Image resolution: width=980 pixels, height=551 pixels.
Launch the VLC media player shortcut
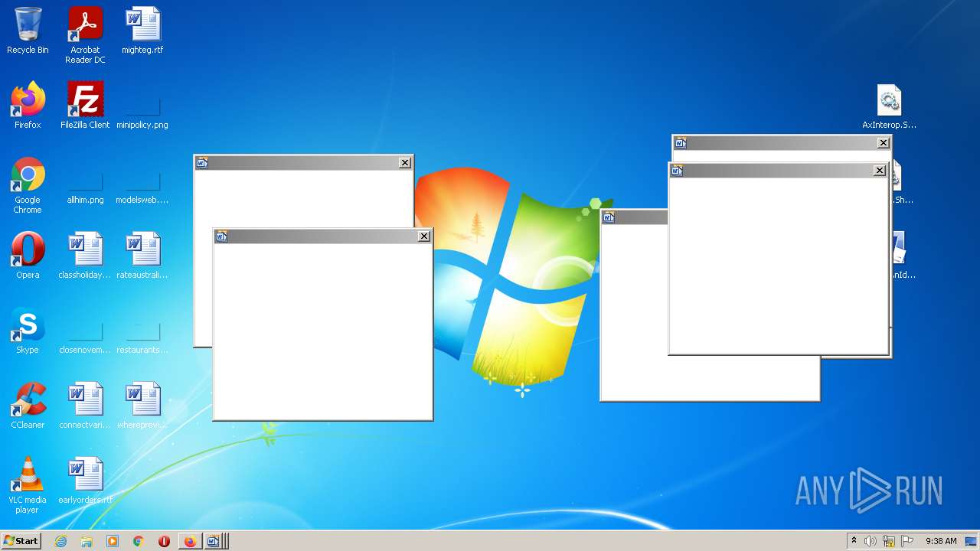28,485
